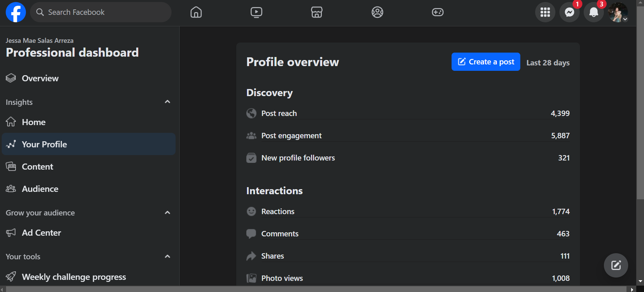The width and height of the screenshot is (644, 292).
Task: Open the Facebook Home feed icon
Action: [196, 12]
